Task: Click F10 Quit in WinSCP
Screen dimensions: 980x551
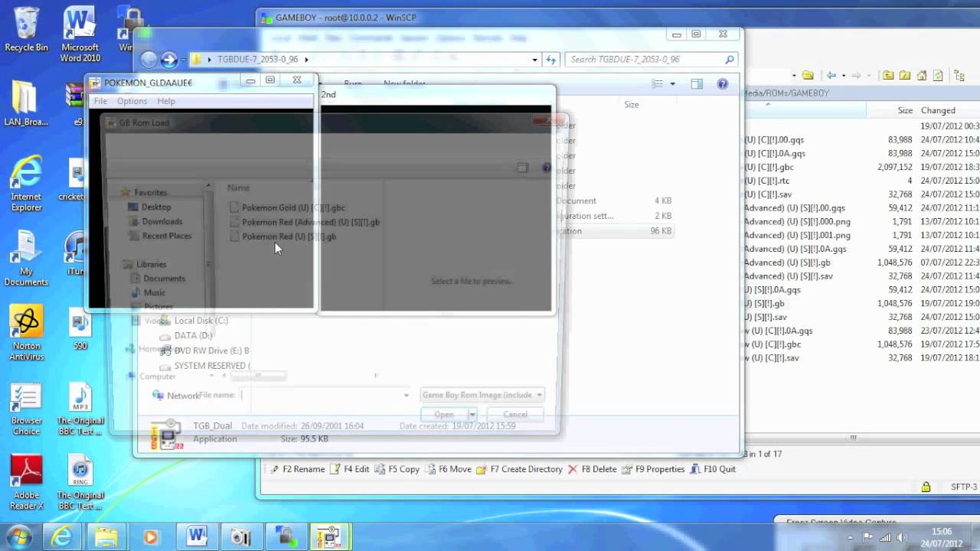Action: [x=713, y=469]
